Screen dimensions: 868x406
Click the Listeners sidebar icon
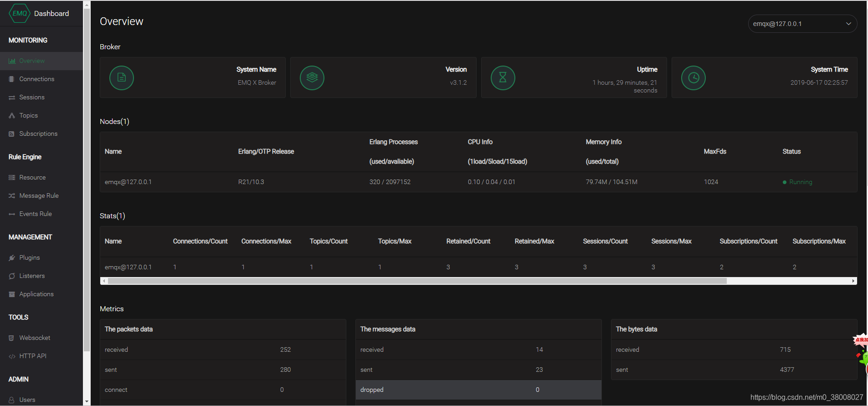12,276
